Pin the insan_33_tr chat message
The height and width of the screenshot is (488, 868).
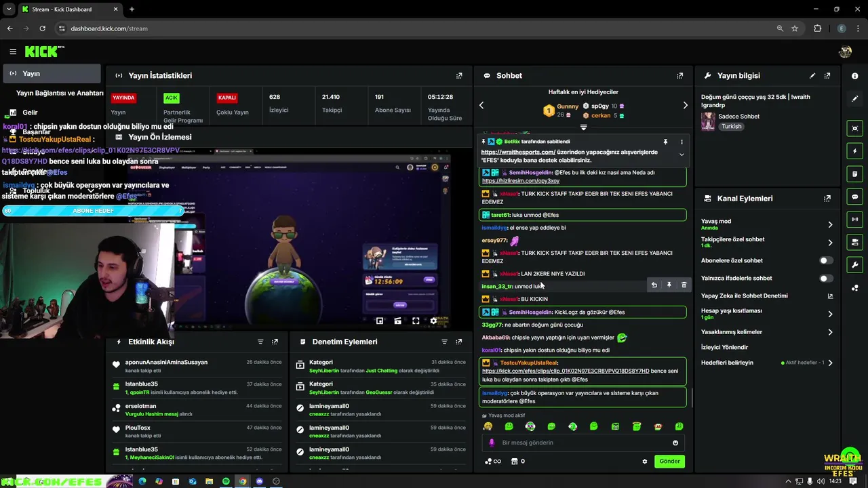tap(669, 285)
